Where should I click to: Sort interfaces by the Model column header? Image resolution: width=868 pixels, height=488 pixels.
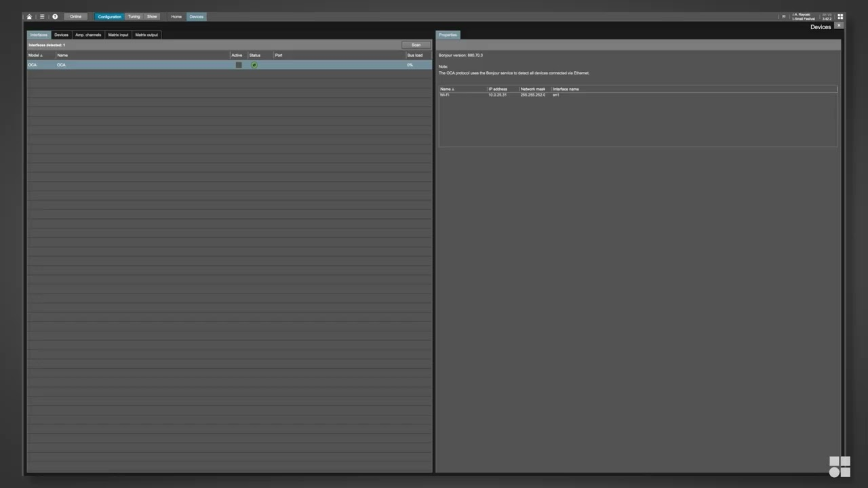(x=35, y=55)
